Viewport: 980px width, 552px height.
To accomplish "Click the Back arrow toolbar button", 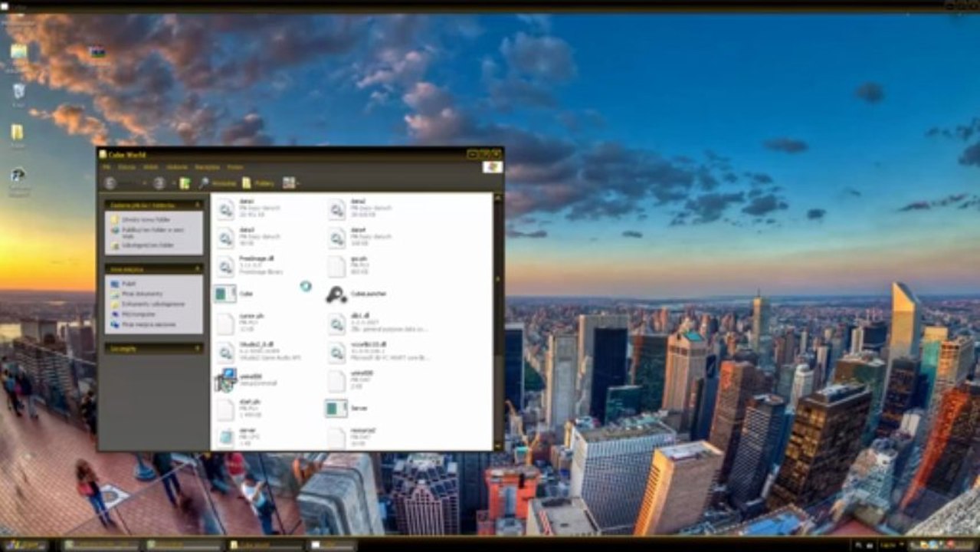I will click(x=110, y=183).
